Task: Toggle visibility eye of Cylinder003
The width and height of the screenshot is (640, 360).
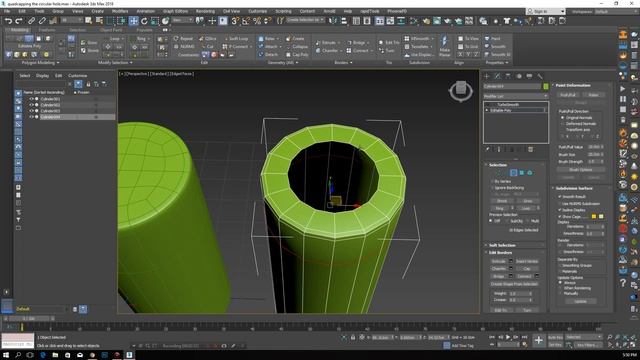Action: (x=31, y=111)
